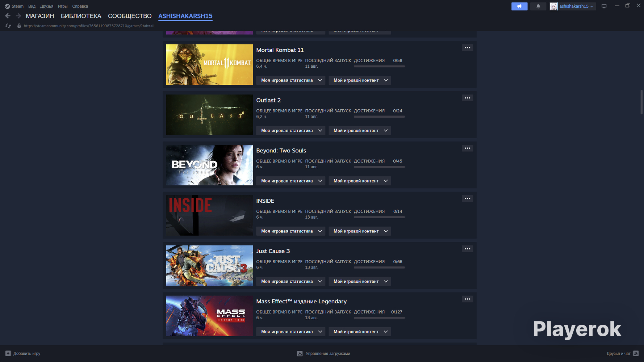This screenshot has height=362, width=644.
Task: Open the Just Cause 3 title link
Action: (x=273, y=251)
